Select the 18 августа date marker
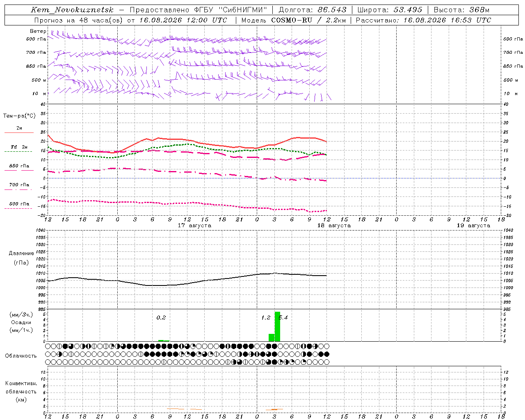Viewport: 525px width, 420px height. (334, 226)
